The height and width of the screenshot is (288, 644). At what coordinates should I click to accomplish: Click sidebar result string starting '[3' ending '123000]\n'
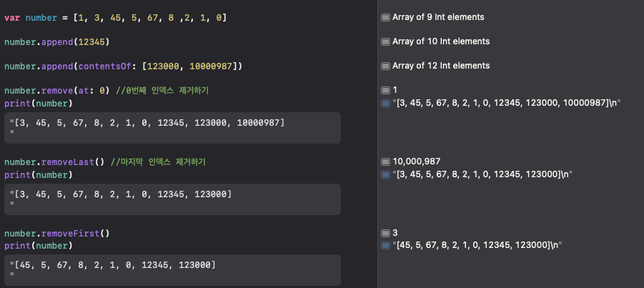coord(482,174)
